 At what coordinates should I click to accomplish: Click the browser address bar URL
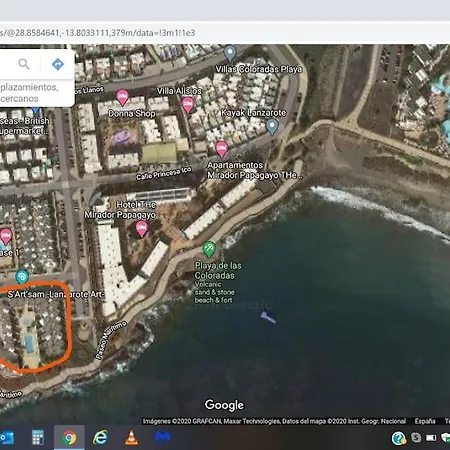(x=97, y=33)
